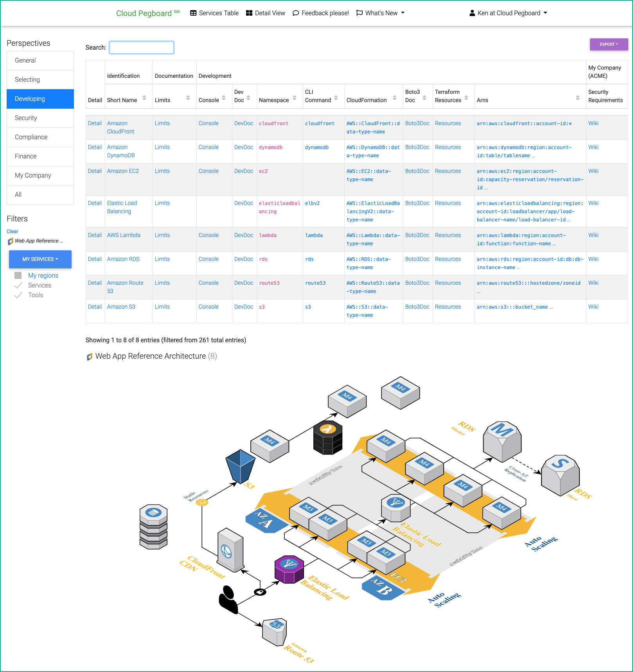Open Detail for Amazon CloudFront row
The width and height of the screenshot is (633, 672).
pyautogui.click(x=95, y=123)
